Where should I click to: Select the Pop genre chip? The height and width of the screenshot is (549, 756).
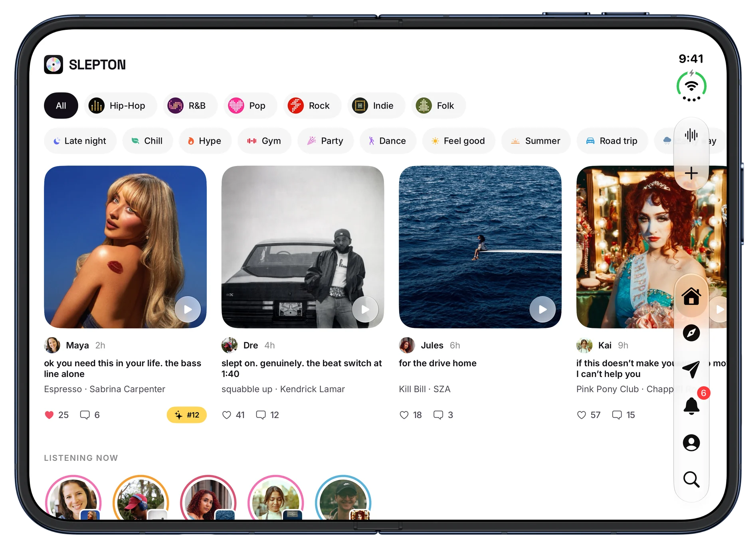pos(250,106)
